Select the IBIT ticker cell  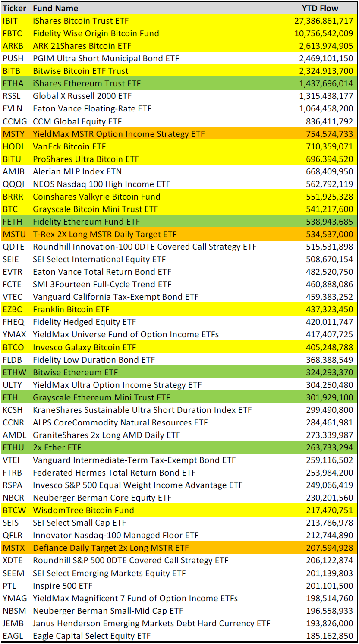[11, 21]
